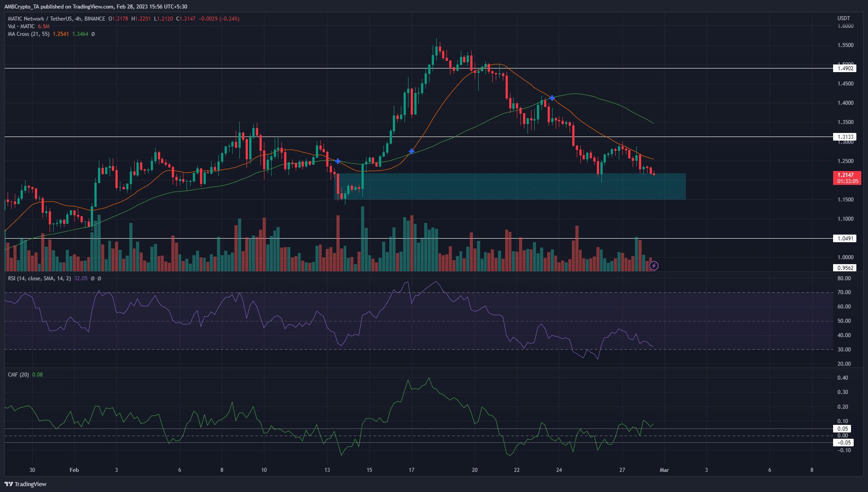Click the teal demand zone rectangle
The width and height of the screenshot is (868, 492).
click(510, 186)
